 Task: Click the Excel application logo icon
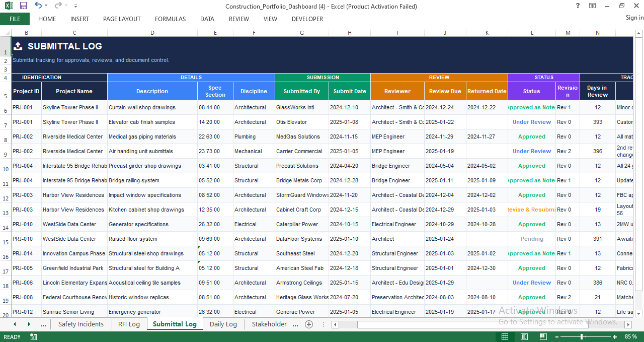[9, 6]
